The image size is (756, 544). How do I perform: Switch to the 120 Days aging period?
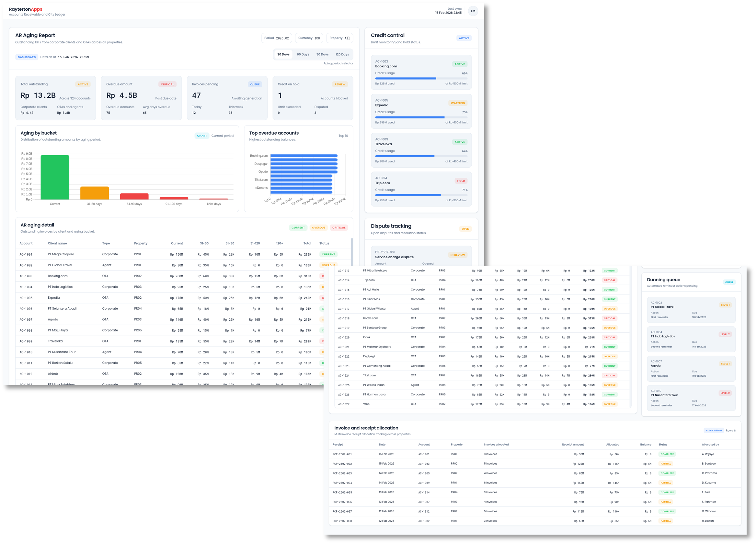pos(342,54)
